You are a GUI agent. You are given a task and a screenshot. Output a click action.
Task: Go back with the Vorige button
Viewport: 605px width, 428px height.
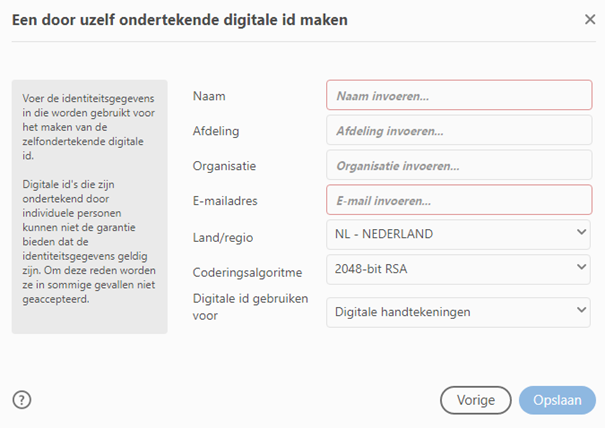tap(476, 400)
